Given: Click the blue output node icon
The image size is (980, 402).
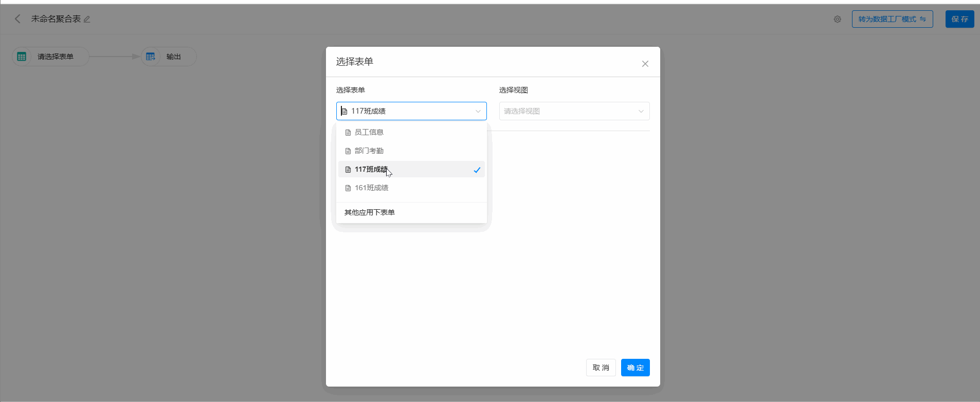Looking at the screenshot, I should 151,57.
